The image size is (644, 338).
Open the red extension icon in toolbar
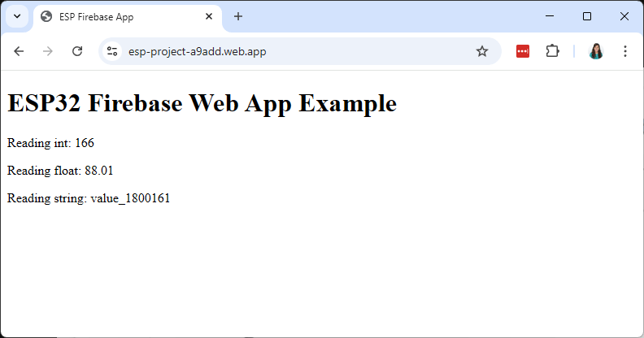[523, 51]
